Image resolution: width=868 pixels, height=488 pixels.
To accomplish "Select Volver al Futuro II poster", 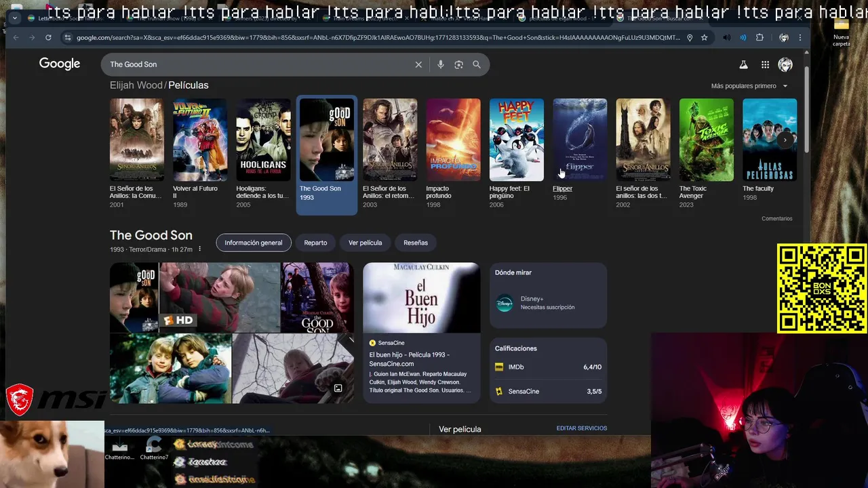I will (200, 140).
